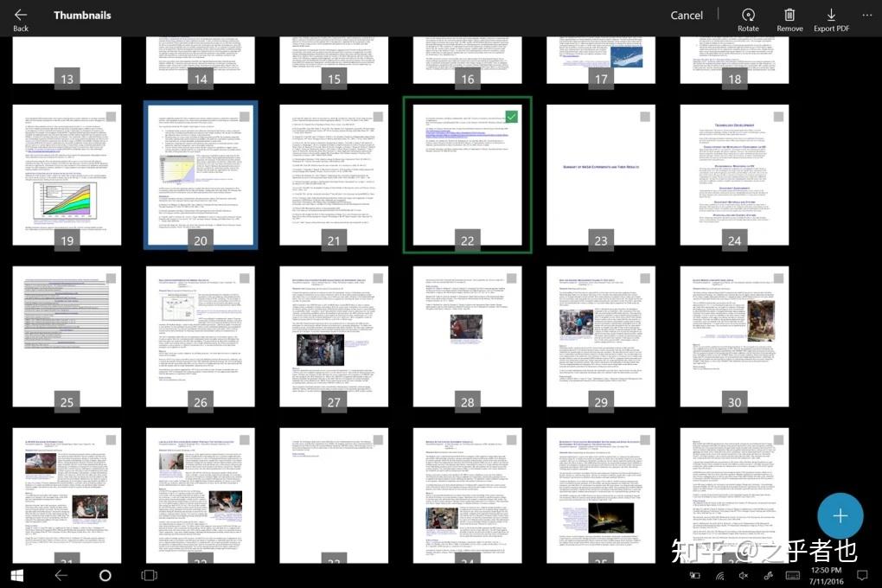Open the clock showing 12:50 PM
The height and width of the screenshot is (588, 882).
[x=827, y=576]
